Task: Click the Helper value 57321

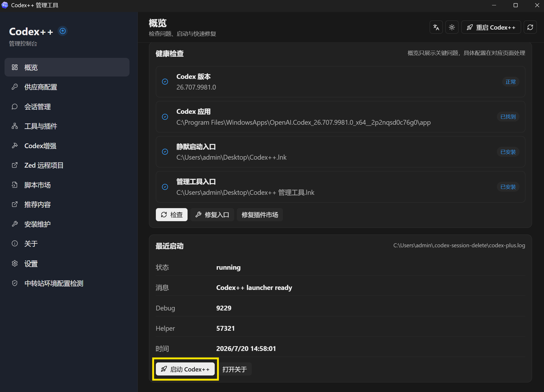Action: (225, 328)
